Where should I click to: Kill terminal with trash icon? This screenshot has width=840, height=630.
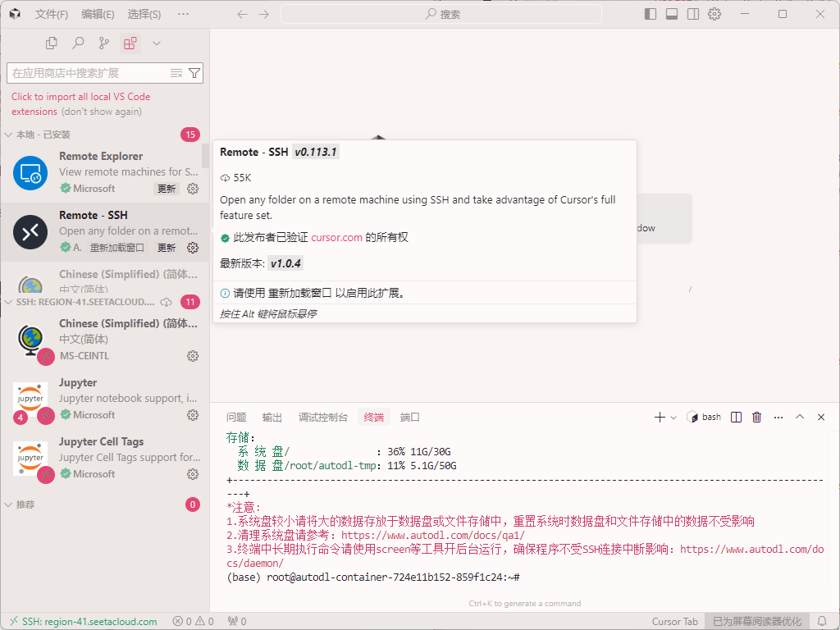[757, 418]
